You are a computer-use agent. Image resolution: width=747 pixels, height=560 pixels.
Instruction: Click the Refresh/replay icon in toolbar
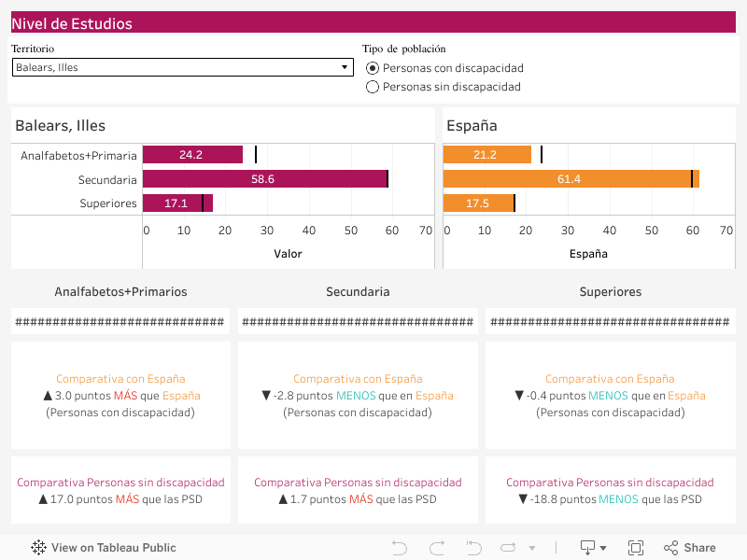point(509,548)
